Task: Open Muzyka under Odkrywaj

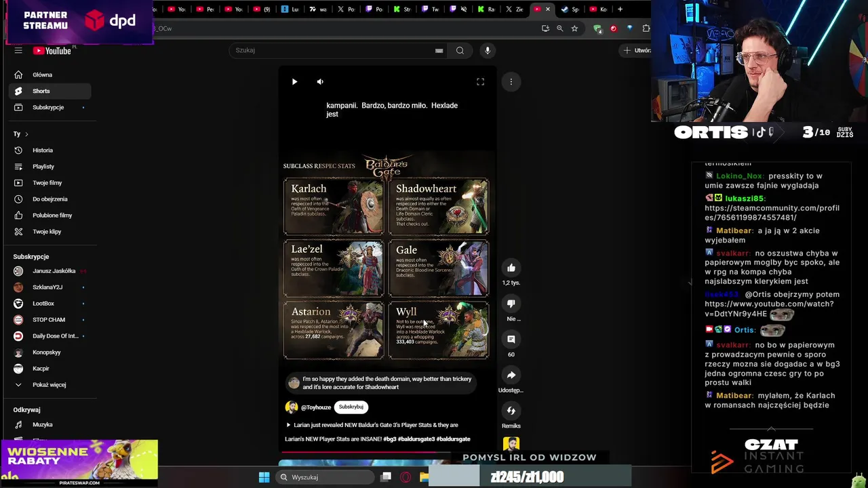Action: (x=50, y=424)
